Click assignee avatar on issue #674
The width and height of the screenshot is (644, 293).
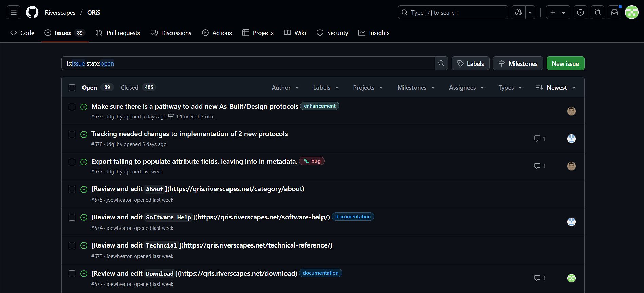point(572,222)
